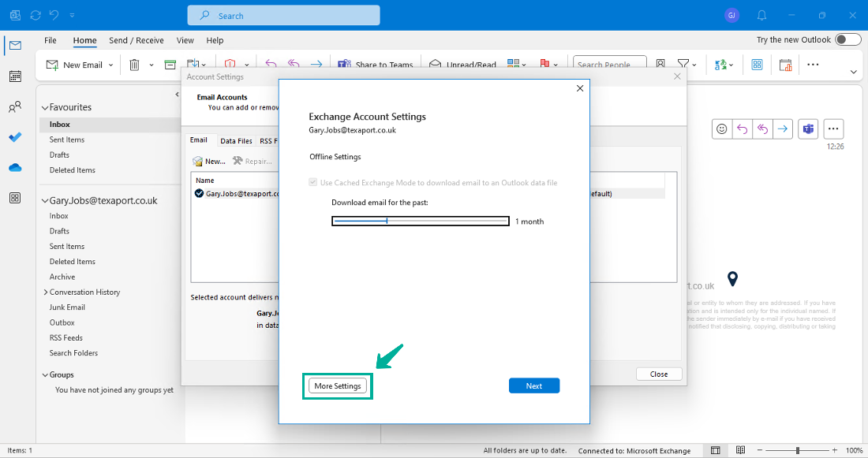Open a New Email message
868x458 pixels.
tap(77, 65)
